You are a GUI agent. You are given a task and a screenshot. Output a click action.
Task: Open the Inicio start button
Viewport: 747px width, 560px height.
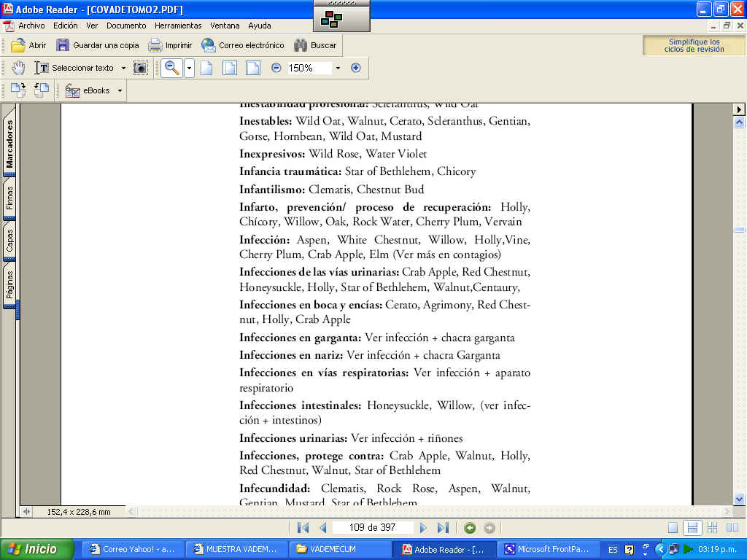(x=37, y=549)
